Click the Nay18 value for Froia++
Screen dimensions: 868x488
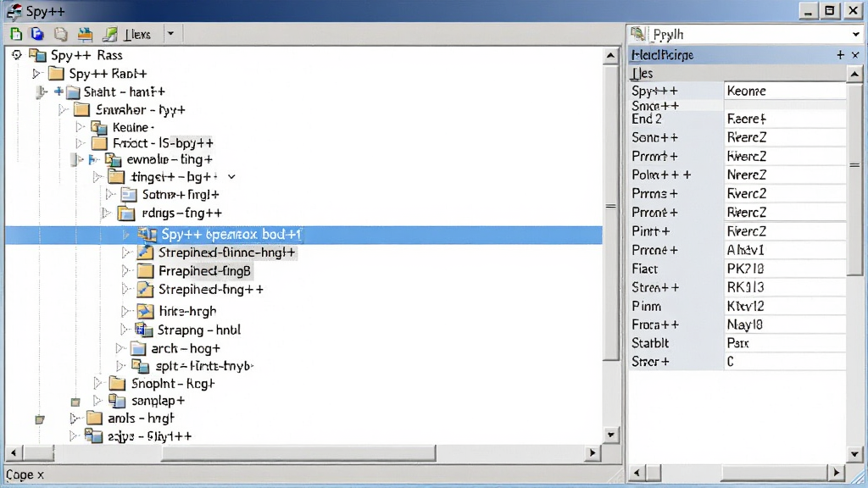785,324
